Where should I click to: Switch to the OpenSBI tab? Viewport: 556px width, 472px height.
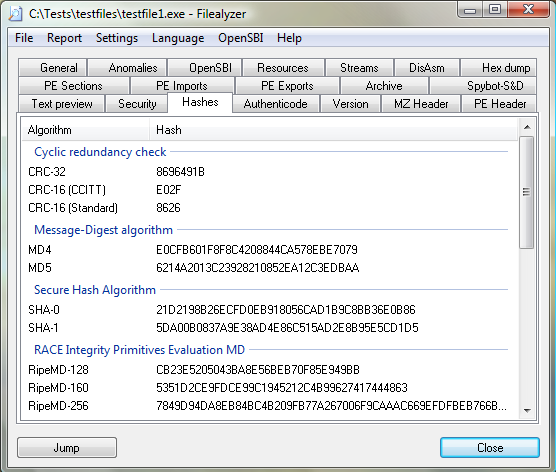point(205,68)
